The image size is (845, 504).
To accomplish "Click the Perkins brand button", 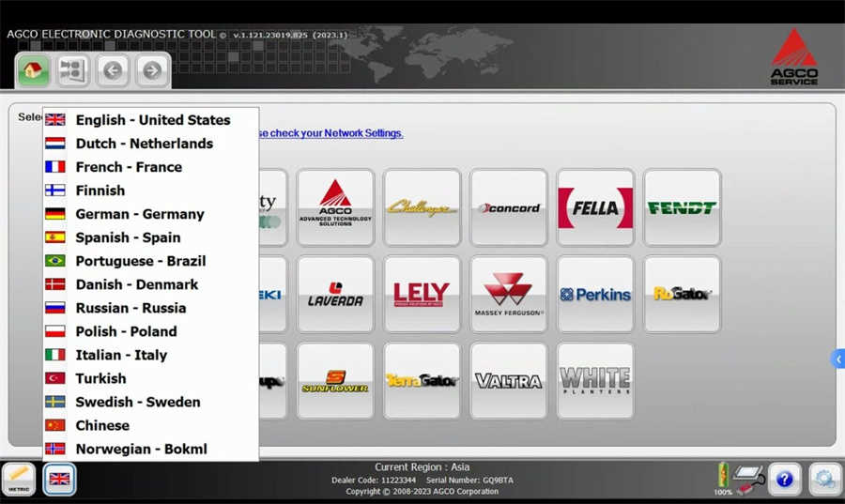I will [594, 294].
